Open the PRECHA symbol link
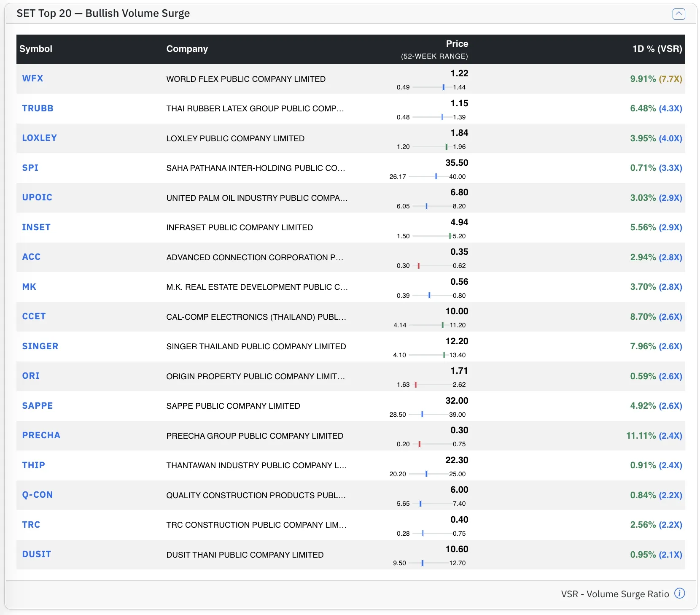Viewport: 700px width, 615px height. 41,435
